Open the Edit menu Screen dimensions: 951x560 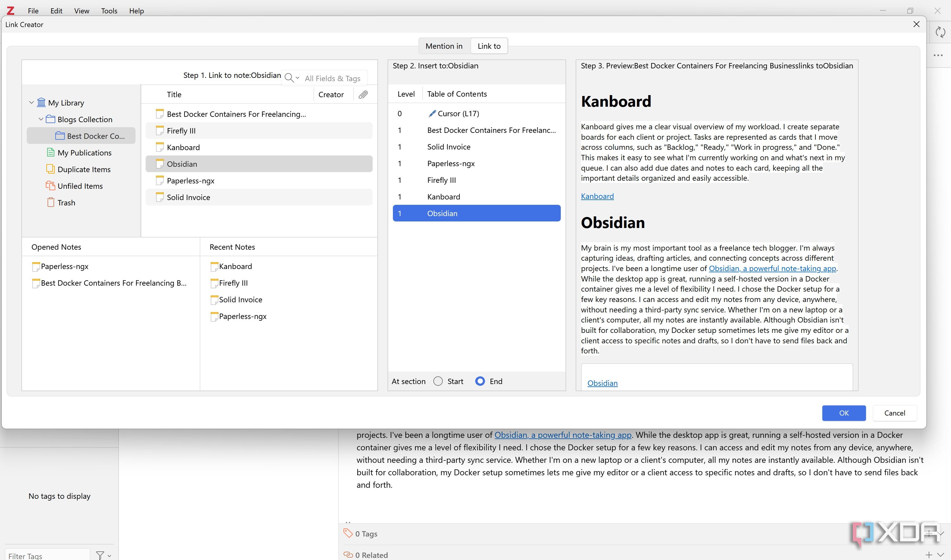pyautogui.click(x=56, y=11)
